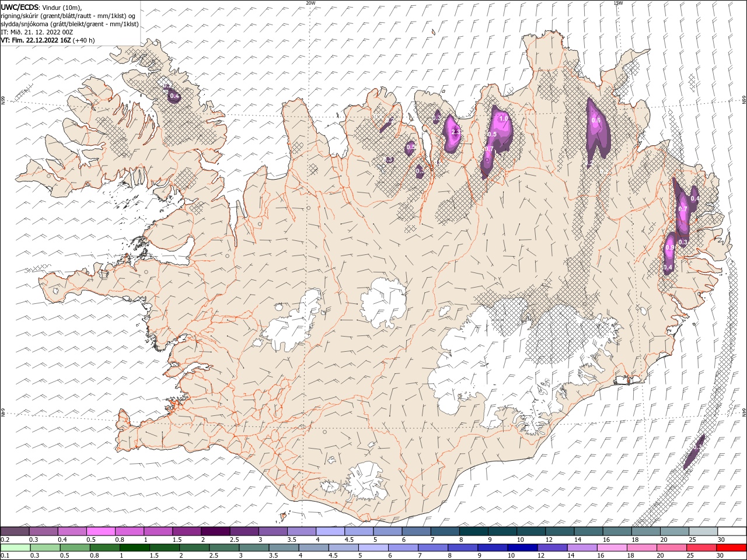Click the light lavender 4 swatch in snow legend
Screen dimensions: 747x560
[330, 531]
